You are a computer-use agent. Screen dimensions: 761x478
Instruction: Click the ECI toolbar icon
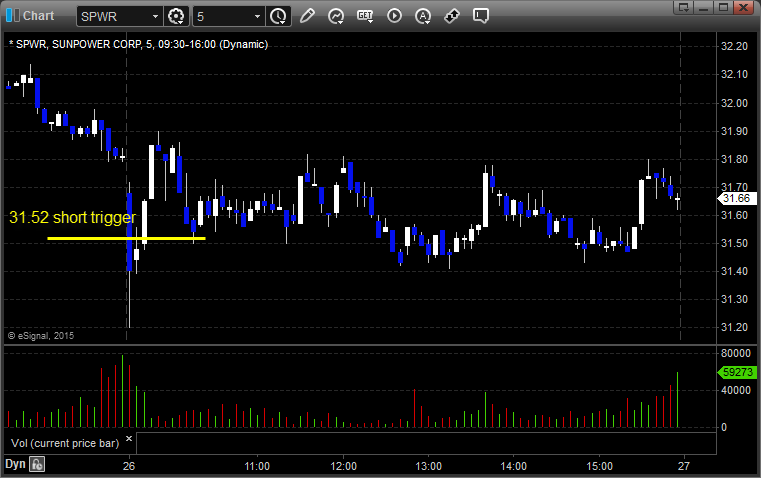(x=365, y=16)
